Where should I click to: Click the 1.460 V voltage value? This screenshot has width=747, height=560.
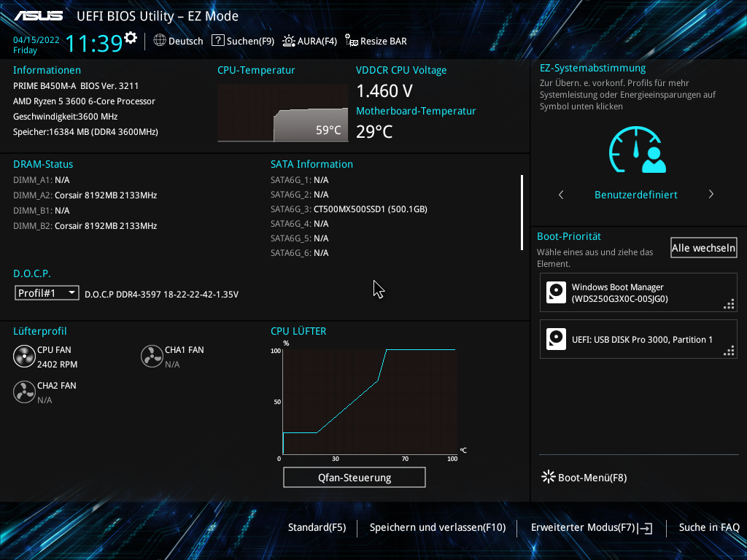click(384, 90)
